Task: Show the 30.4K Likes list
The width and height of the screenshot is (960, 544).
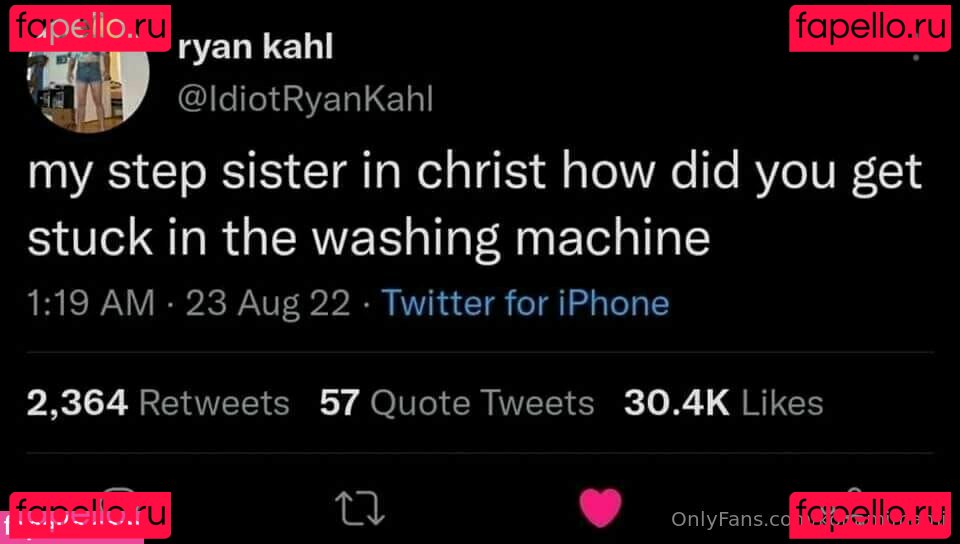Action: (724, 403)
